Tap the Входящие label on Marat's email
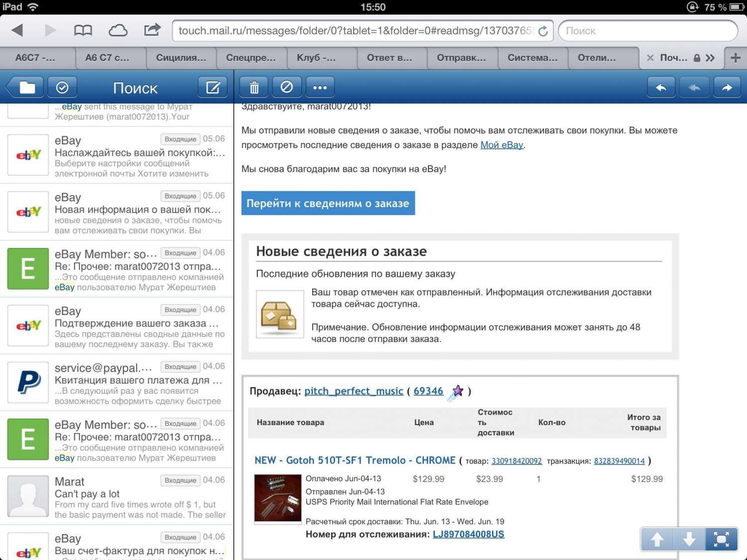This screenshot has width=747, height=560. [x=180, y=480]
